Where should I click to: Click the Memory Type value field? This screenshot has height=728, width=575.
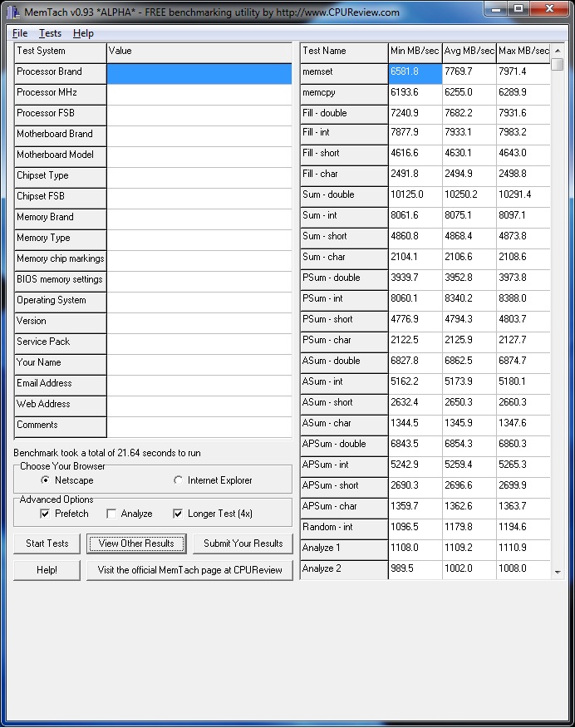[x=199, y=240]
